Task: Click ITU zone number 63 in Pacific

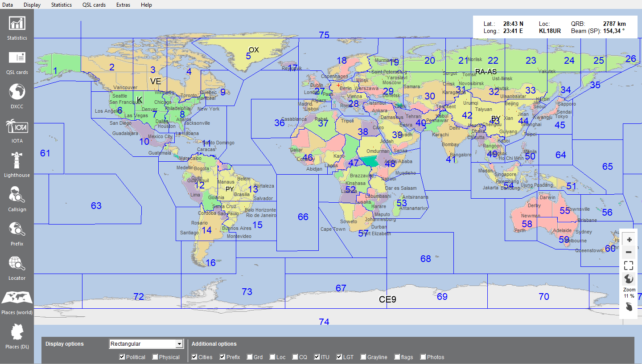Action: 96,206
